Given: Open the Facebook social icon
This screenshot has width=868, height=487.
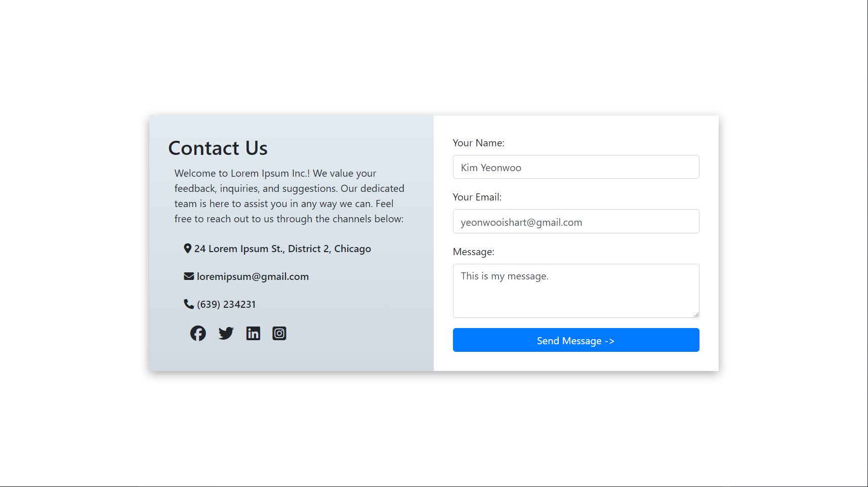Looking at the screenshot, I should [x=198, y=333].
